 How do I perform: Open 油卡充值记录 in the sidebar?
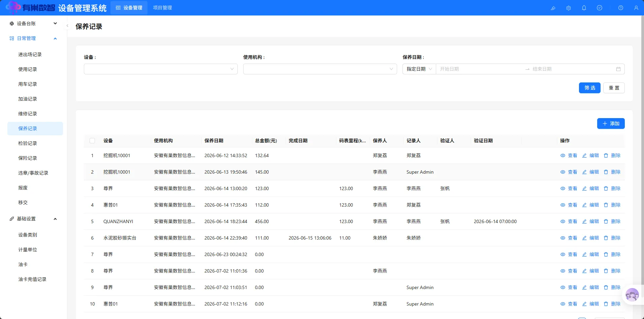(35, 279)
